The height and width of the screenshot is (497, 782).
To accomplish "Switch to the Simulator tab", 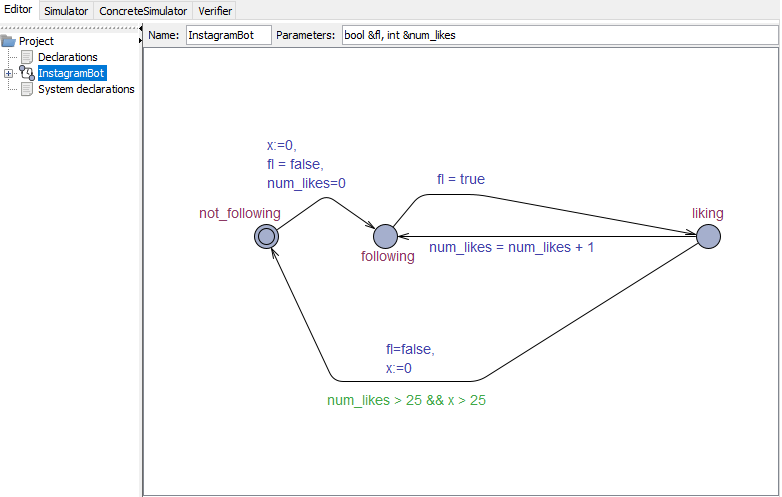I will [66, 11].
